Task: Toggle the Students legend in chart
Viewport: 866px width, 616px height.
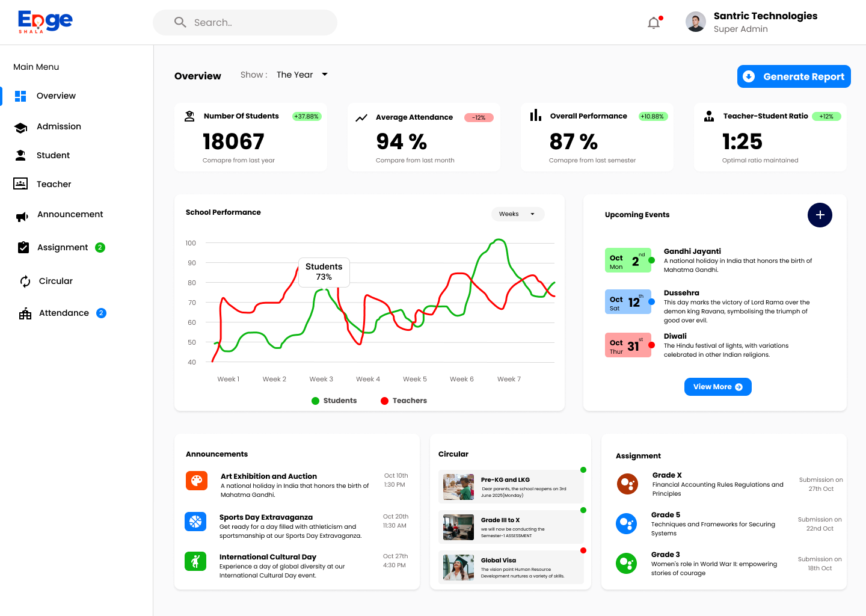Action: pyautogui.click(x=334, y=401)
